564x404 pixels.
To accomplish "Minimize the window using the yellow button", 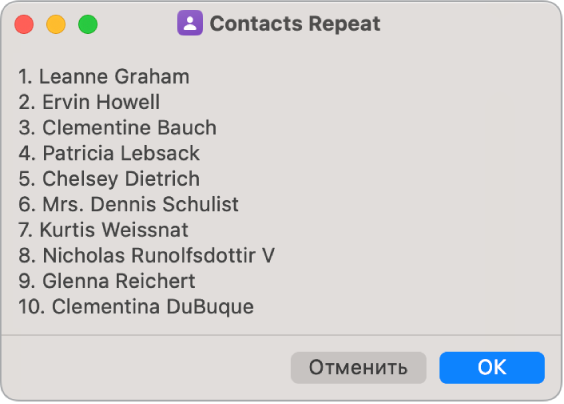I will click(x=56, y=24).
